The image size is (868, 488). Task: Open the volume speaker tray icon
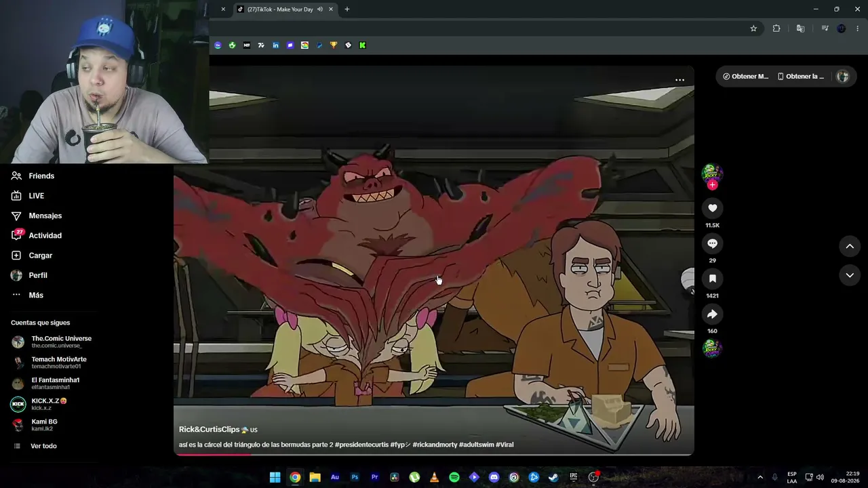(x=820, y=477)
